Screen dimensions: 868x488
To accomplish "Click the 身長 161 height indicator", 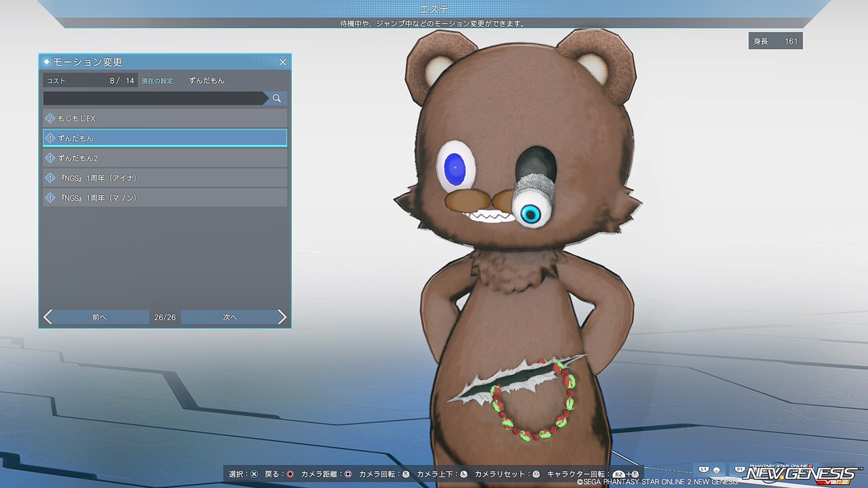I will 775,41.
